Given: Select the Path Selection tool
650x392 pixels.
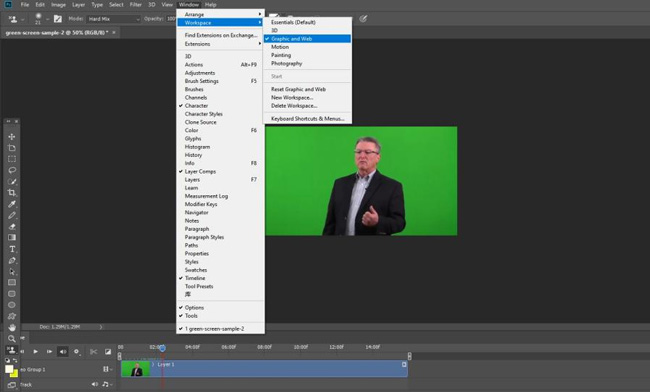Looking at the screenshot, I should [12, 271].
